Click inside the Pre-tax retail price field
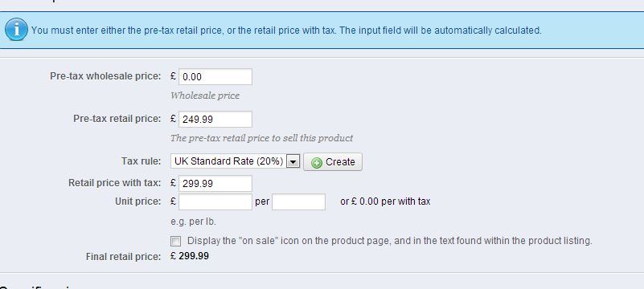The image size is (644, 289). [215, 120]
